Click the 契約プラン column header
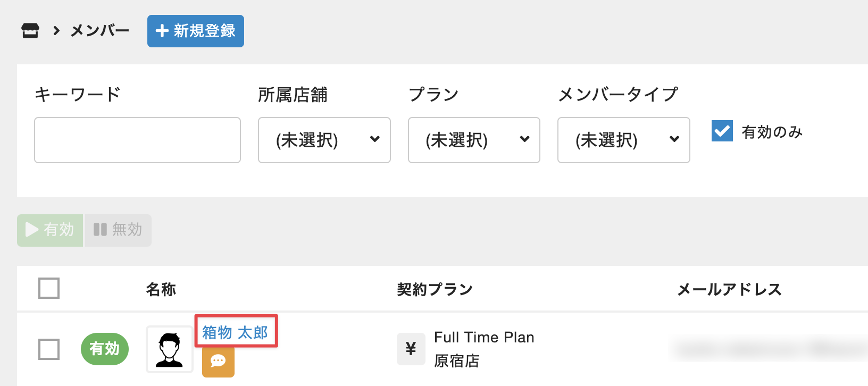The height and width of the screenshot is (386, 868). pos(435,289)
